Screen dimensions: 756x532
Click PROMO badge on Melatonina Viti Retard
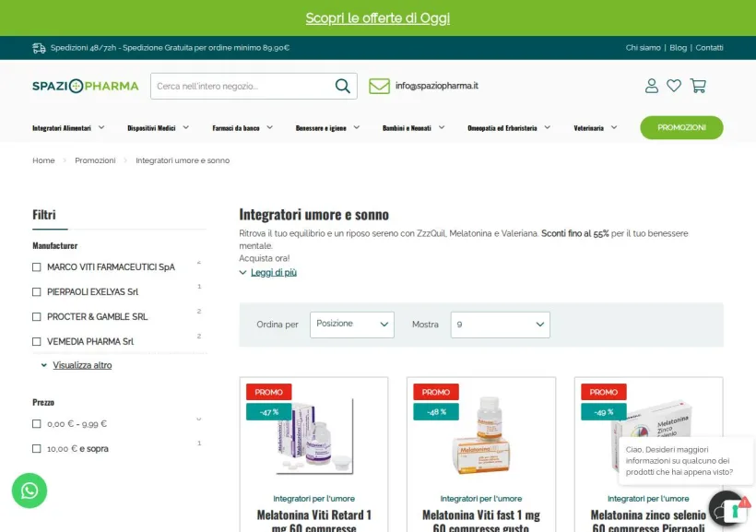268,392
